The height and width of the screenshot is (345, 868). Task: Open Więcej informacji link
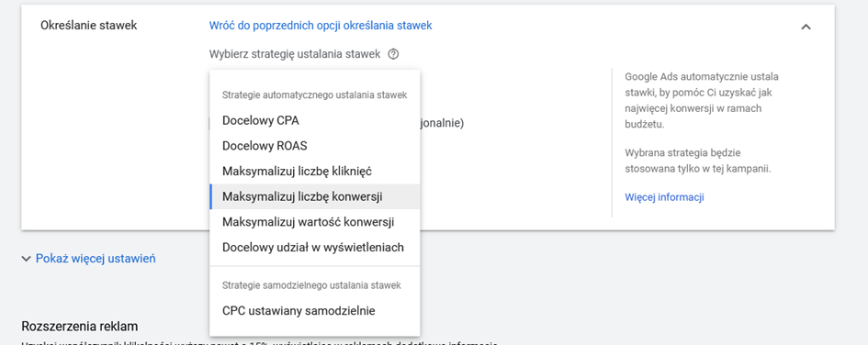coord(664,197)
